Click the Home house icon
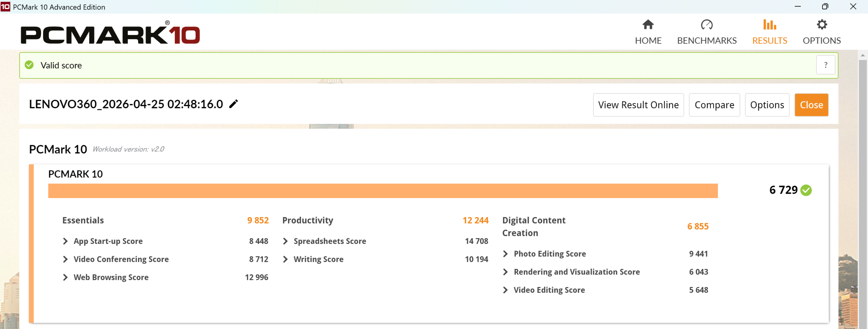The height and width of the screenshot is (329, 868). (648, 24)
